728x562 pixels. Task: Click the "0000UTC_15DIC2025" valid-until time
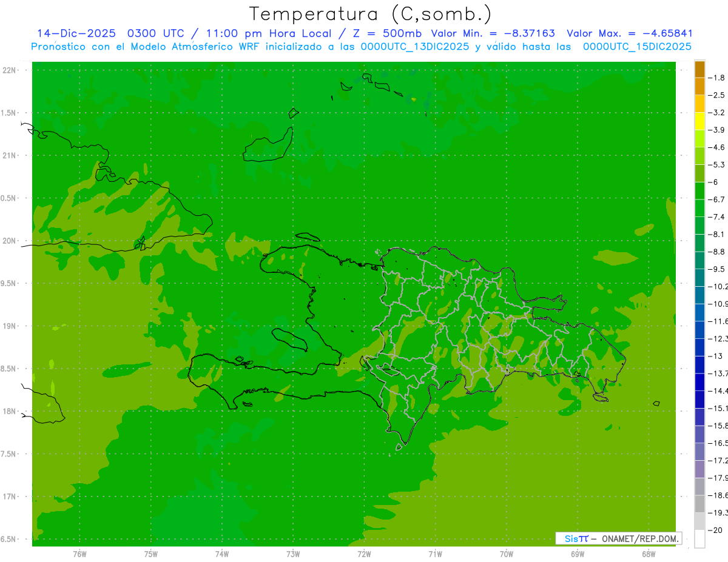point(637,47)
